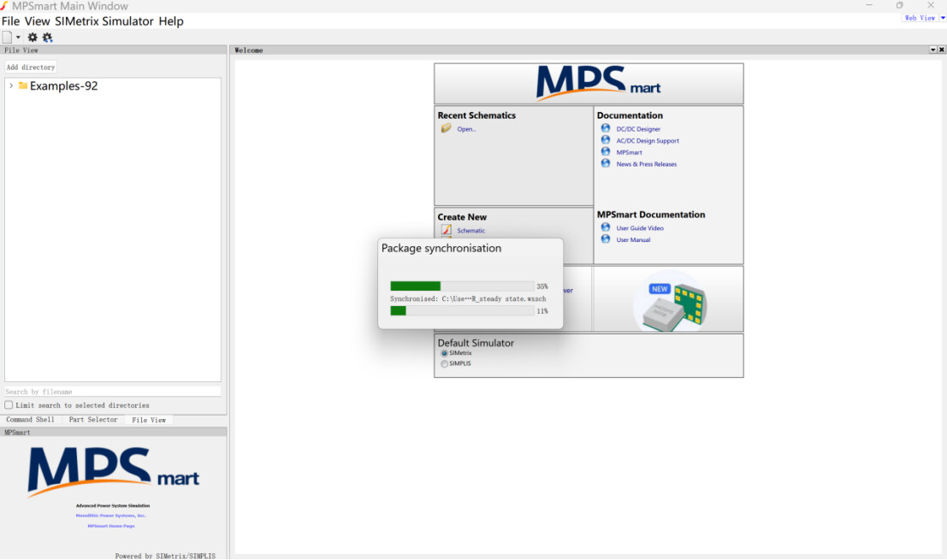Click the folder icon beside Open..
The height and width of the screenshot is (560, 947).
click(x=446, y=128)
